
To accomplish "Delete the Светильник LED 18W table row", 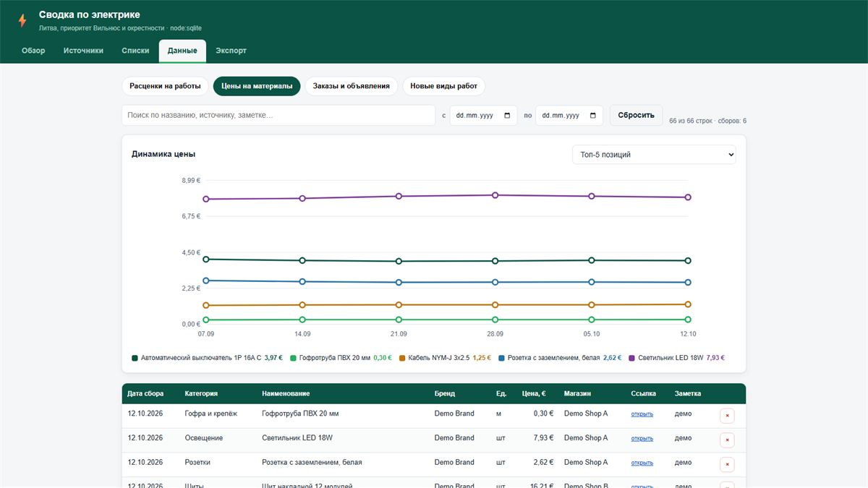I will [727, 440].
